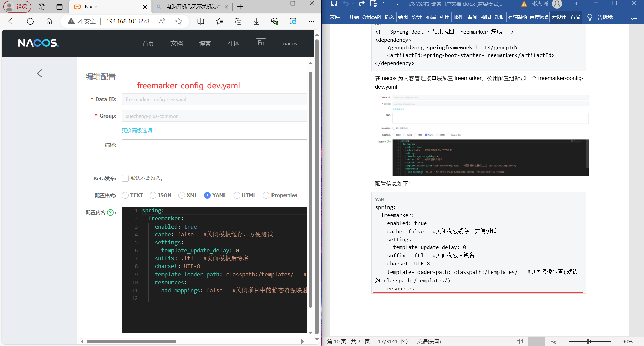Open the browser home page
Image resolution: width=644 pixels, height=346 pixels.
(x=49, y=21)
